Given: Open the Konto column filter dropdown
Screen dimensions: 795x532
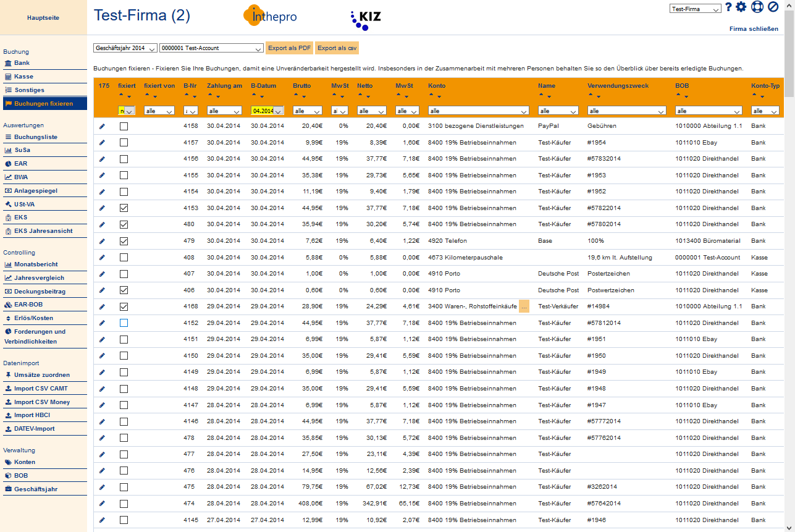Looking at the screenshot, I should click(x=479, y=111).
